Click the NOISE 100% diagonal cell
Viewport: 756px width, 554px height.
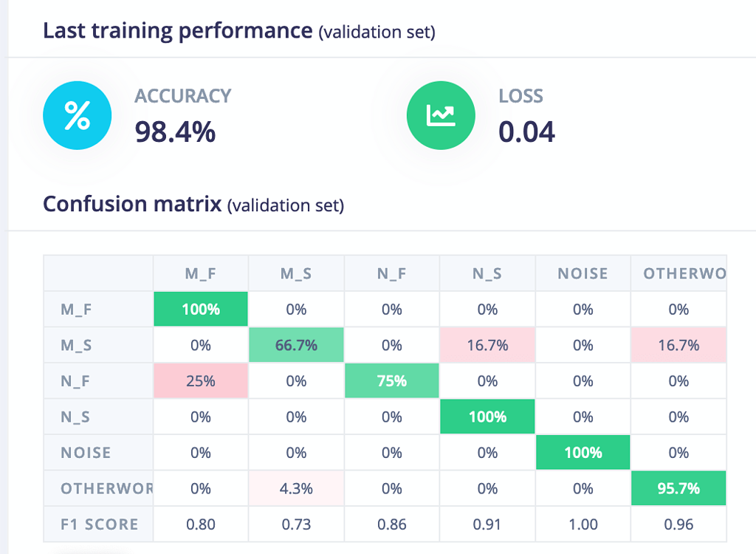tap(583, 452)
